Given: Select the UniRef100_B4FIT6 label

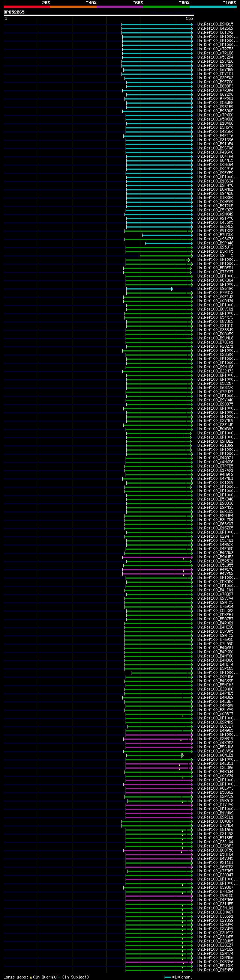Looking at the screenshot, I should click(x=215, y=136).
